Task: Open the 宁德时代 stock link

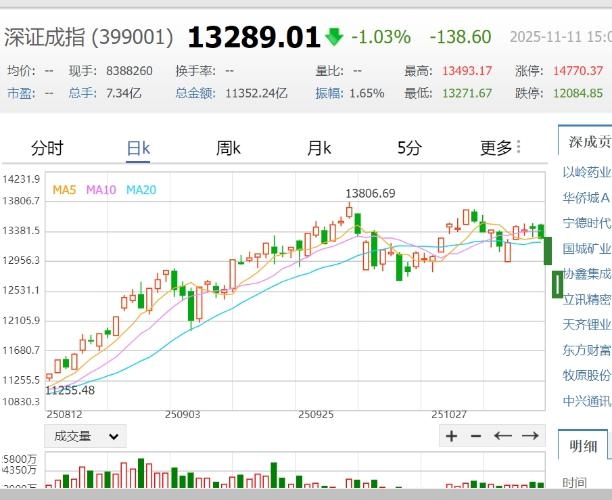Action: click(587, 222)
